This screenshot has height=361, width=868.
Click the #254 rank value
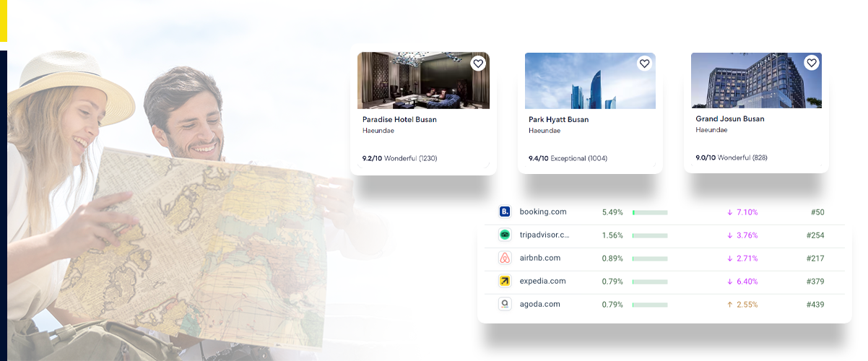815,235
